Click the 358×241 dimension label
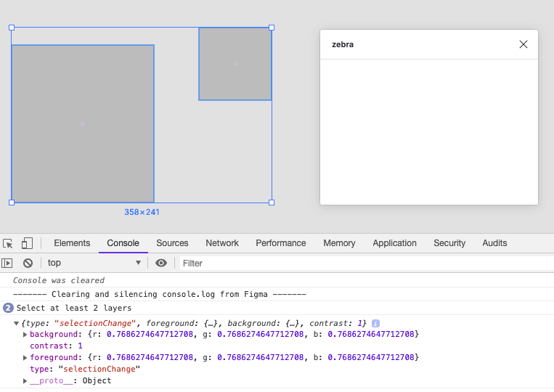The height and width of the screenshot is (392, 554). (142, 212)
